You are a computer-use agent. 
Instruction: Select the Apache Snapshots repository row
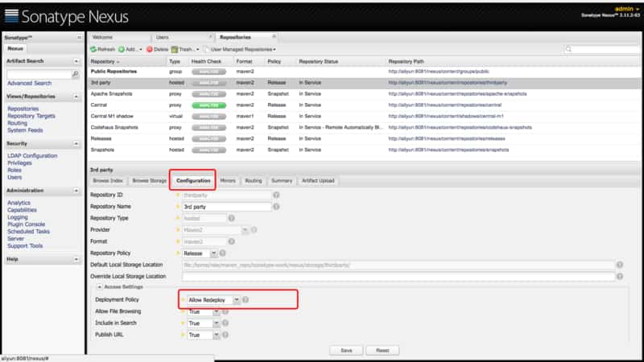(365, 94)
